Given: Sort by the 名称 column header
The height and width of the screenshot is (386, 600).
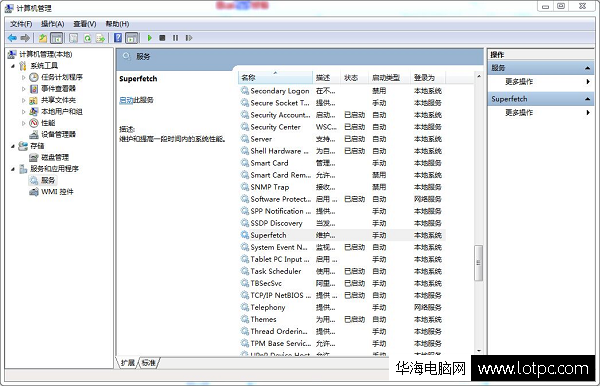Looking at the screenshot, I should pos(276,78).
